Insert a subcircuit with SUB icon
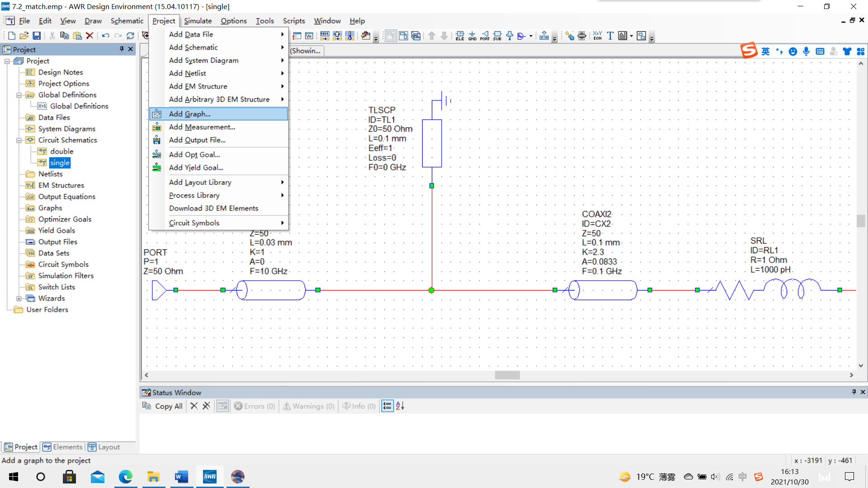 point(497,36)
